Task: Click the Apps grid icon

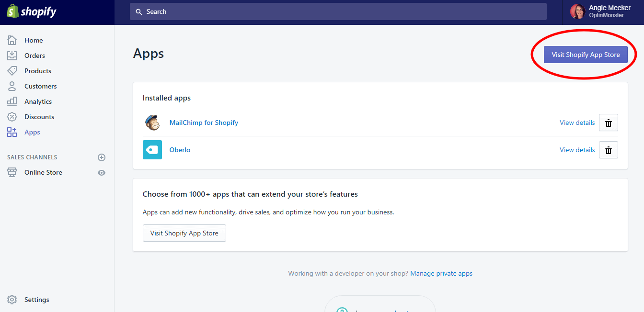Action: [12, 132]
